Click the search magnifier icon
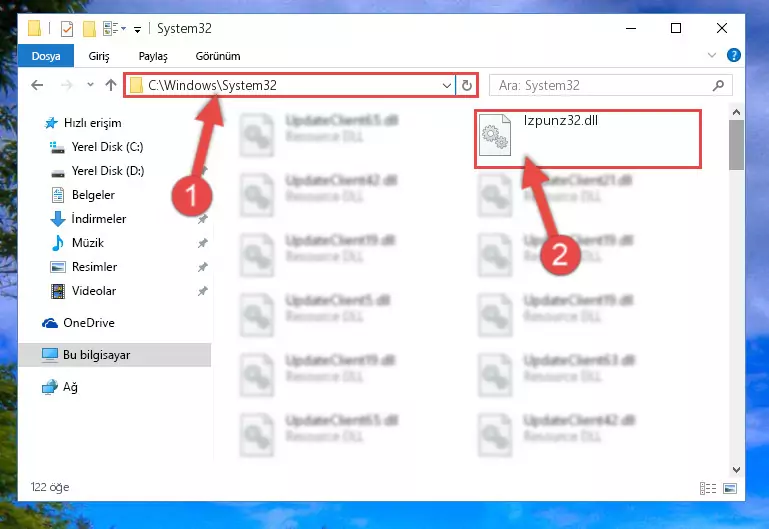769x529 pixels. click(718, 85)
